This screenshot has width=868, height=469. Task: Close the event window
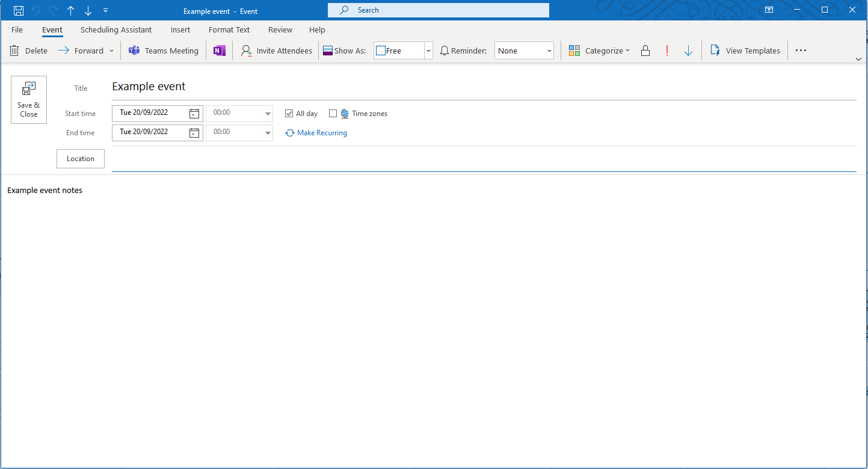click(852, 10)
